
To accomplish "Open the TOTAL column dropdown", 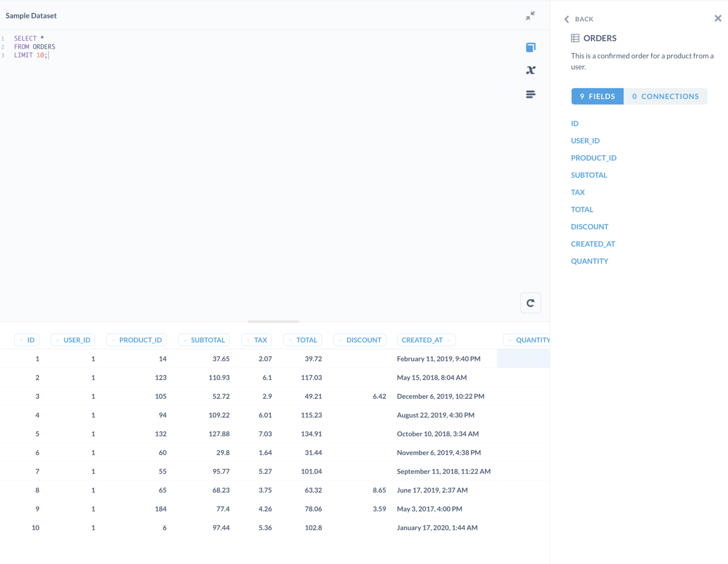I will click(x=291, y=340).
